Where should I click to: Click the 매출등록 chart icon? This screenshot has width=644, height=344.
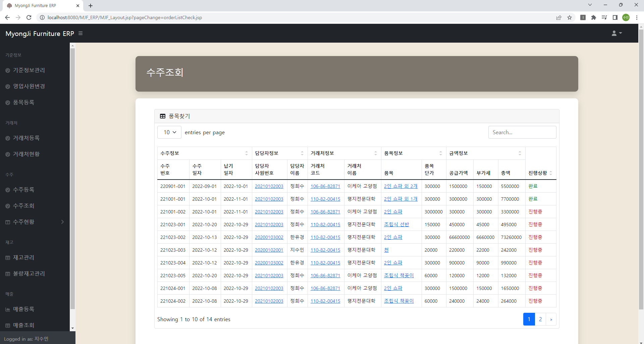tap(7, 309)
